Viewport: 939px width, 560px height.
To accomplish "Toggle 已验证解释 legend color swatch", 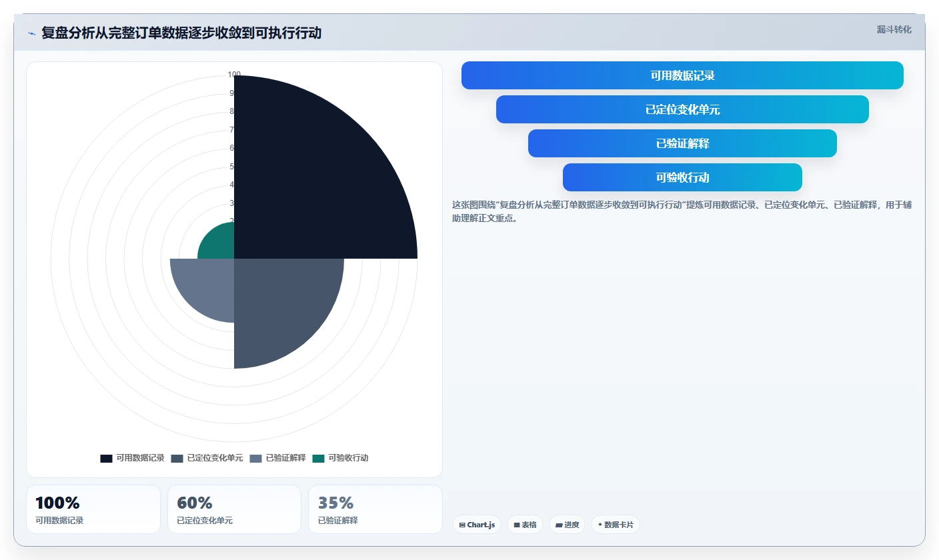I will 255,458.
